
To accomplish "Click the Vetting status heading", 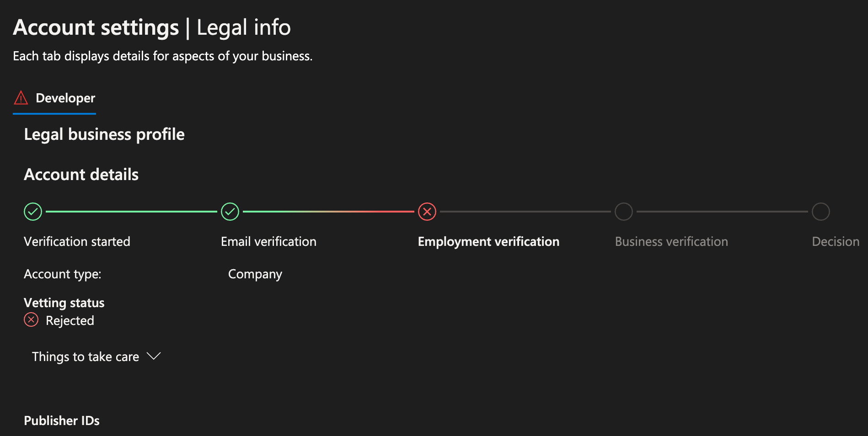I will 64,302.
